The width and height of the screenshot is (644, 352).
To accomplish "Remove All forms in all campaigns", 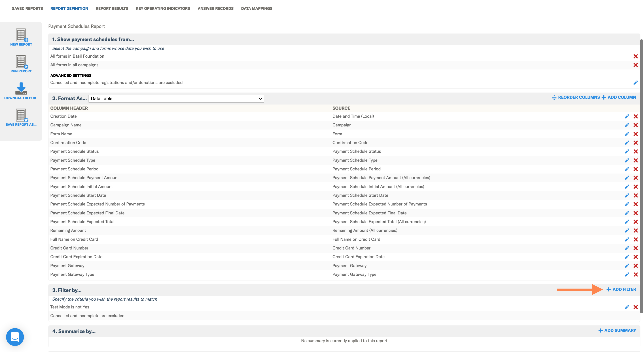I will (x=636, y=65).
